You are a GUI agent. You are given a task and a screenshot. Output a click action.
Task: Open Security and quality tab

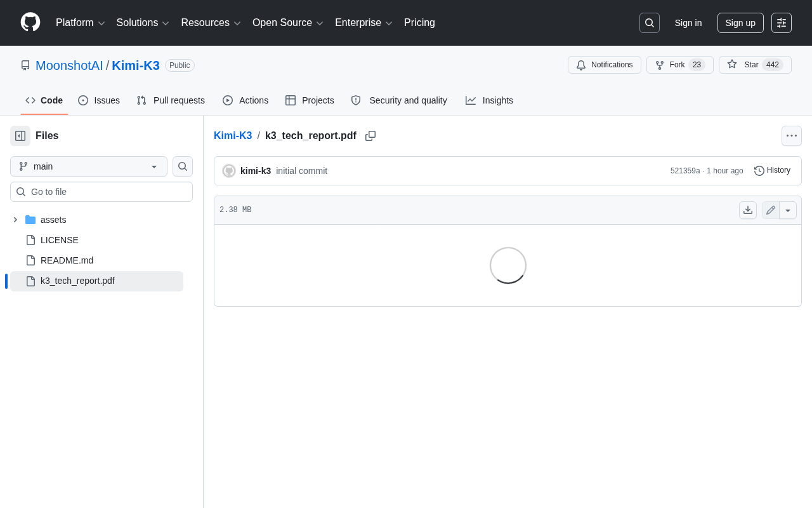click(x=399, y=100)
